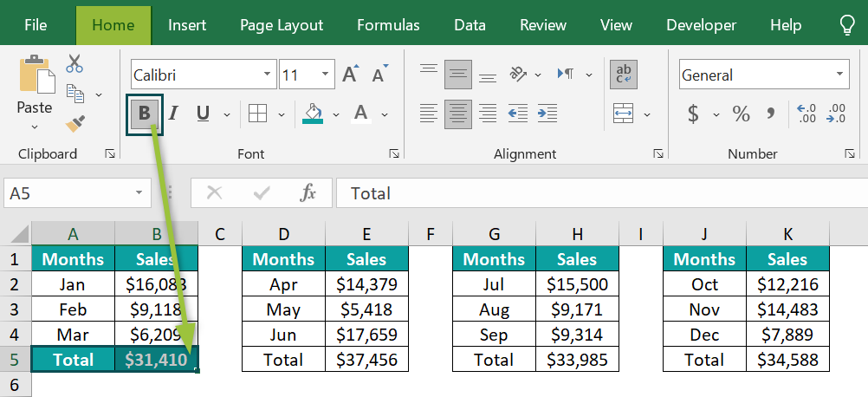
Task: Open the File tab
Action: (36, 25)
